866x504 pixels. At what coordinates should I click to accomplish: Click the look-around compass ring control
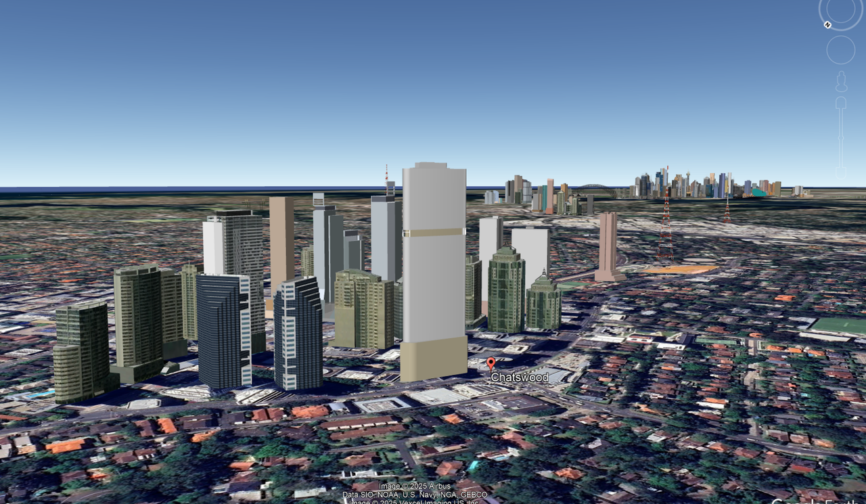point(841,9)
